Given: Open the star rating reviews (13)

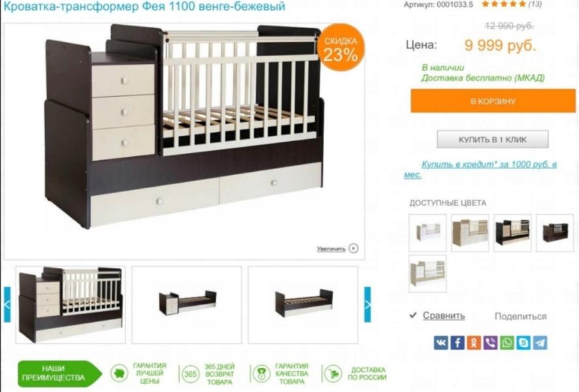Looking at the screenshot, I should coord(512,5).
